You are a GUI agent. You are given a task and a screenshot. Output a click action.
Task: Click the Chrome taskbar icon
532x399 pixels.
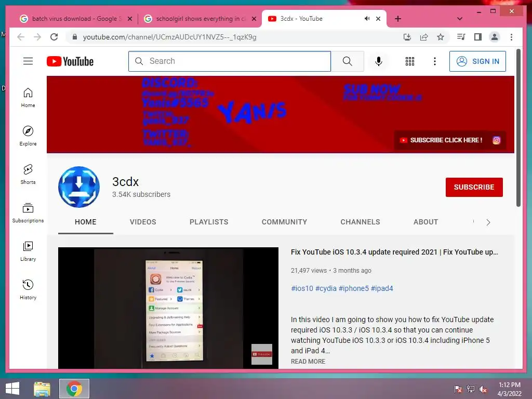coord(74,389)
